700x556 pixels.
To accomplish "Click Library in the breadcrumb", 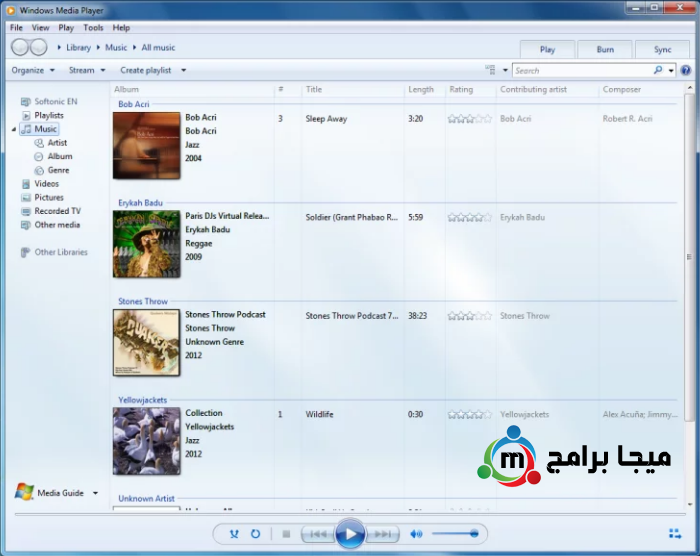I will (x=79, y=47).
